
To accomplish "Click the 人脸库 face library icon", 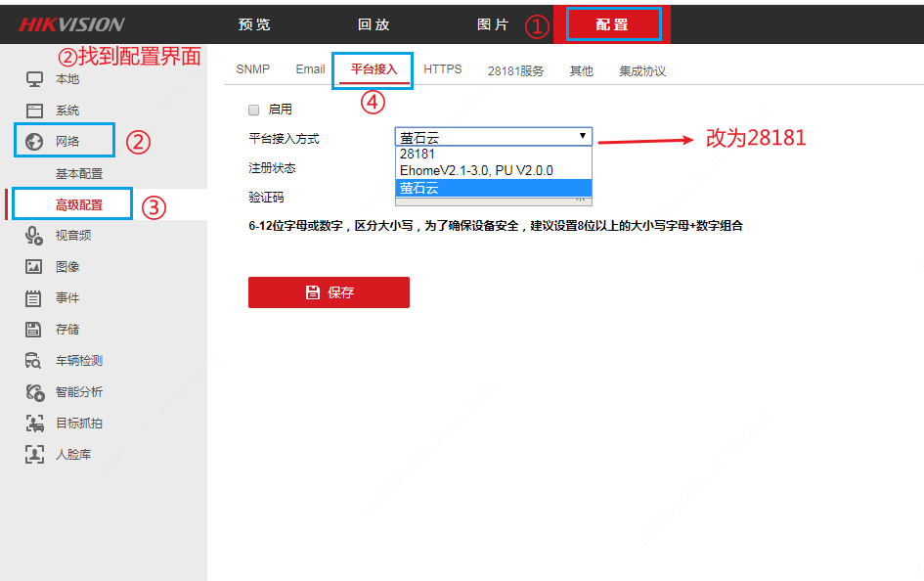I will click(35, 454).
